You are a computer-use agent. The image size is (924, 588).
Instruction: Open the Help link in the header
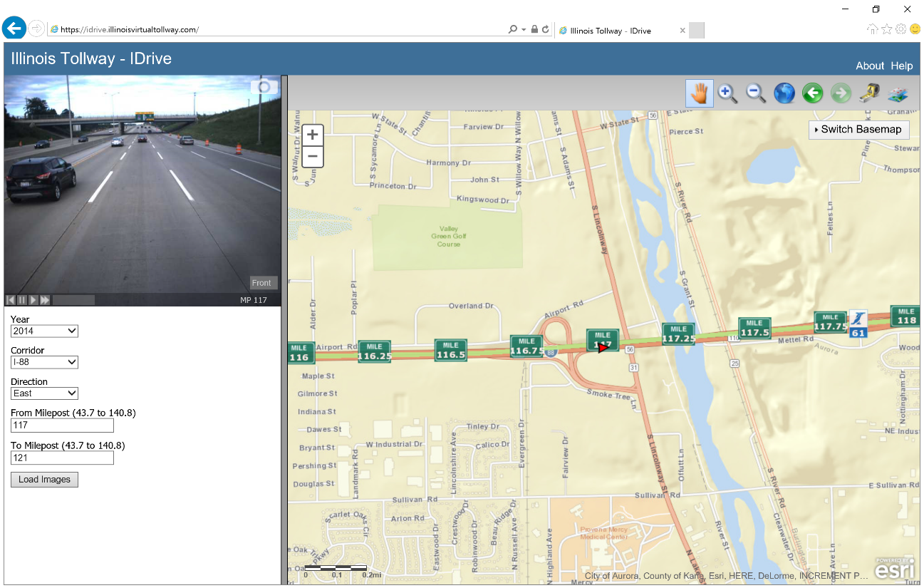[x=901, y=66]
